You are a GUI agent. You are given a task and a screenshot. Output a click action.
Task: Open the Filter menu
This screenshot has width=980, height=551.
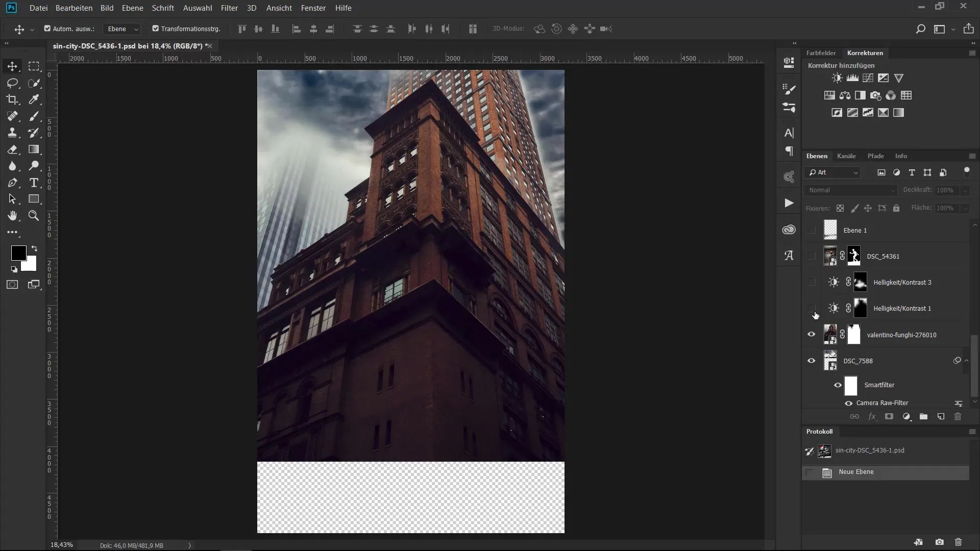click(229, 8)
